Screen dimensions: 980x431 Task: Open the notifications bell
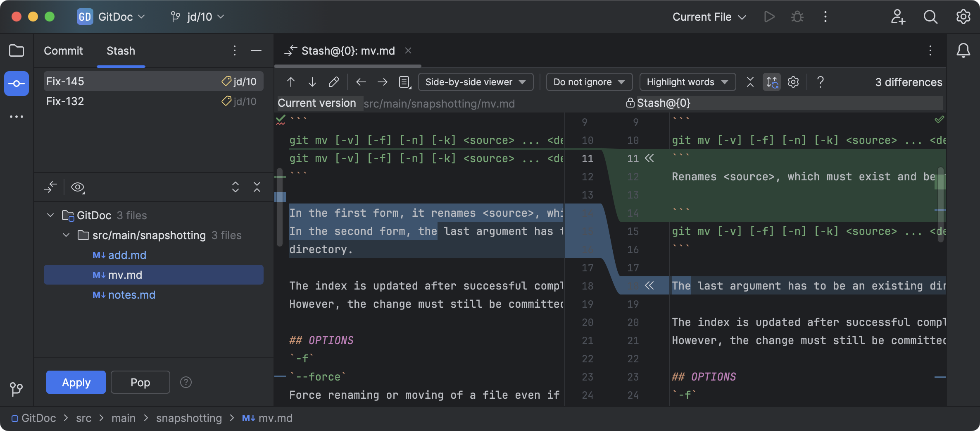pyautogui.click(x=963, y=50)
